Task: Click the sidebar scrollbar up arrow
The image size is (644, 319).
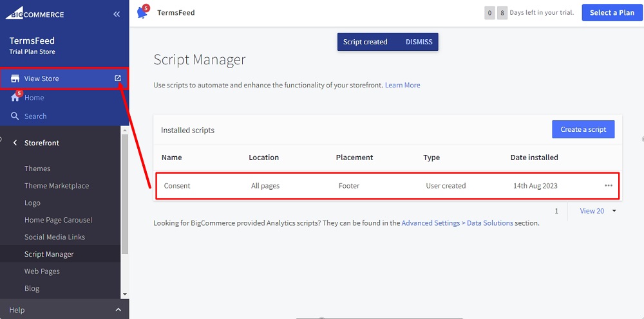Action: (125, 130)
